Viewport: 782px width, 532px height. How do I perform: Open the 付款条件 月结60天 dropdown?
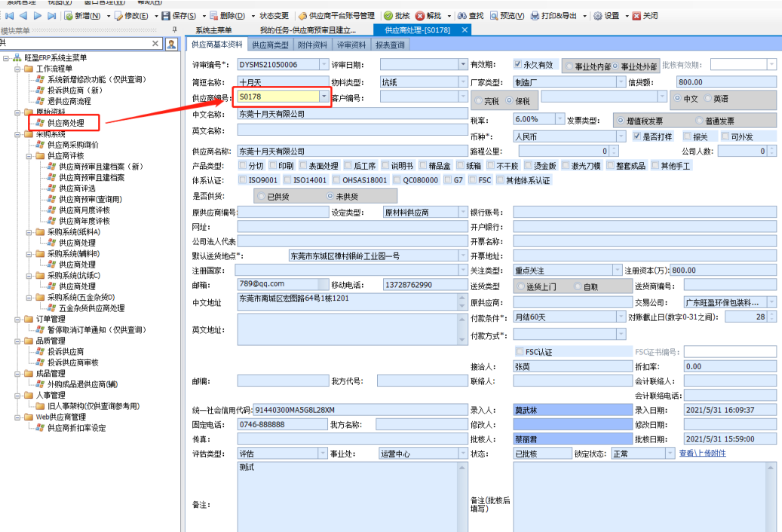tap(621, 316)
